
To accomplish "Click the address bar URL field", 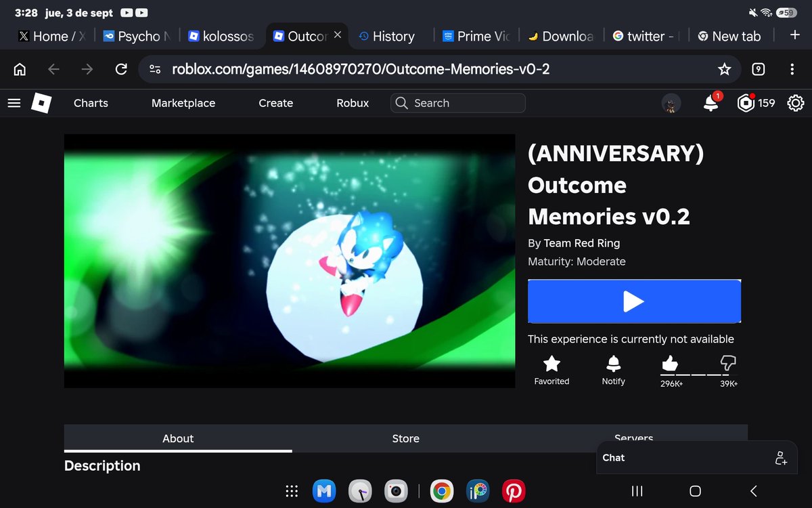I will pos(440,69).
